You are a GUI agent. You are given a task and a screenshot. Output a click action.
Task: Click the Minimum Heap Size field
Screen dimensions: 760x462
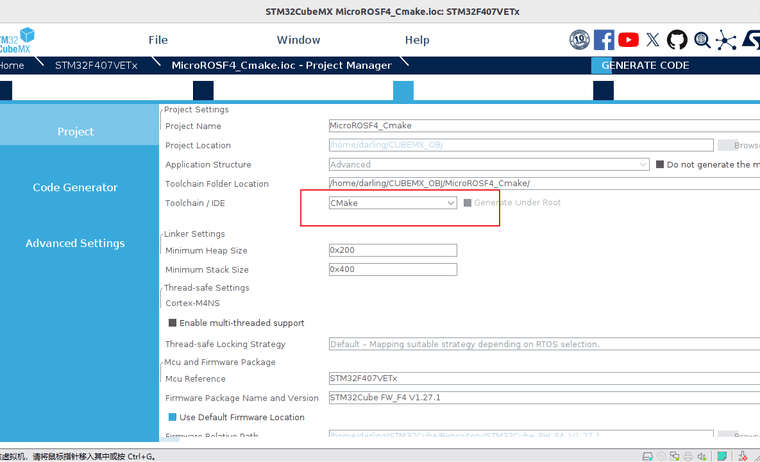[393, 250]
